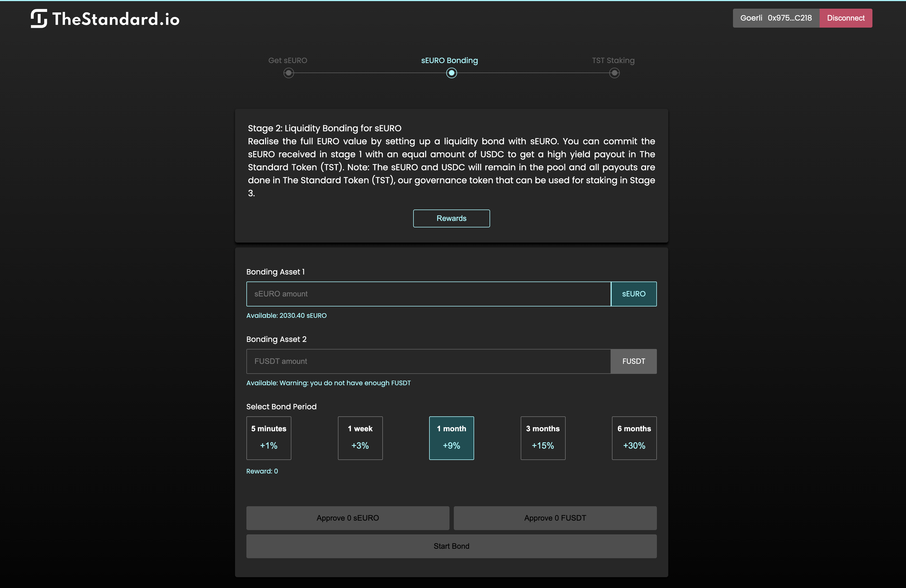Click the TheStandard.io logo icon
The width and height of the screenshot is (906, 588).
pyautogui.click(x=39, y=19)
